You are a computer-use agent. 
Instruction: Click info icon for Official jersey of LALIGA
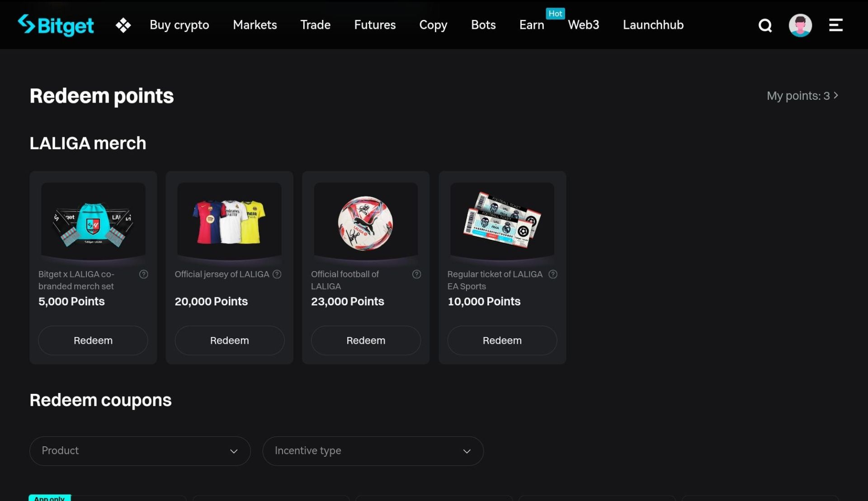point(277,274)
